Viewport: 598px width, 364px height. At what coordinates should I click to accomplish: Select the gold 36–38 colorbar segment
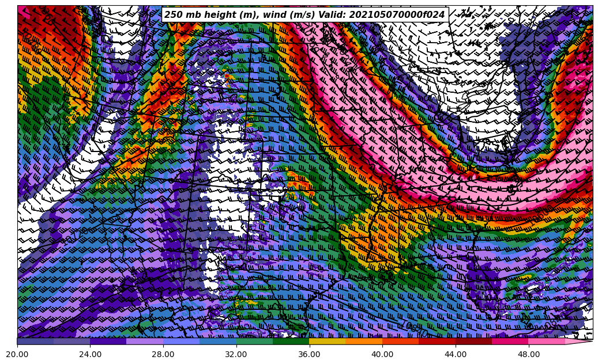coord(328,342)
